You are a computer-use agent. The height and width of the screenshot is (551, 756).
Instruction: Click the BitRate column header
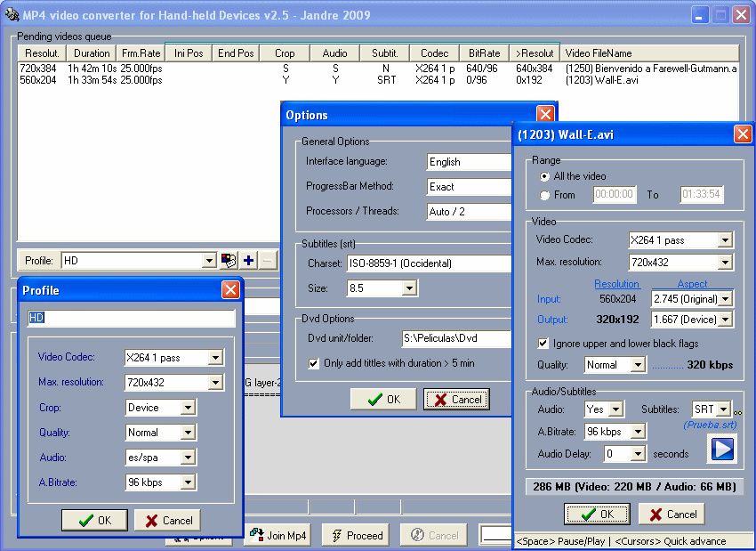tap(484, 53)
